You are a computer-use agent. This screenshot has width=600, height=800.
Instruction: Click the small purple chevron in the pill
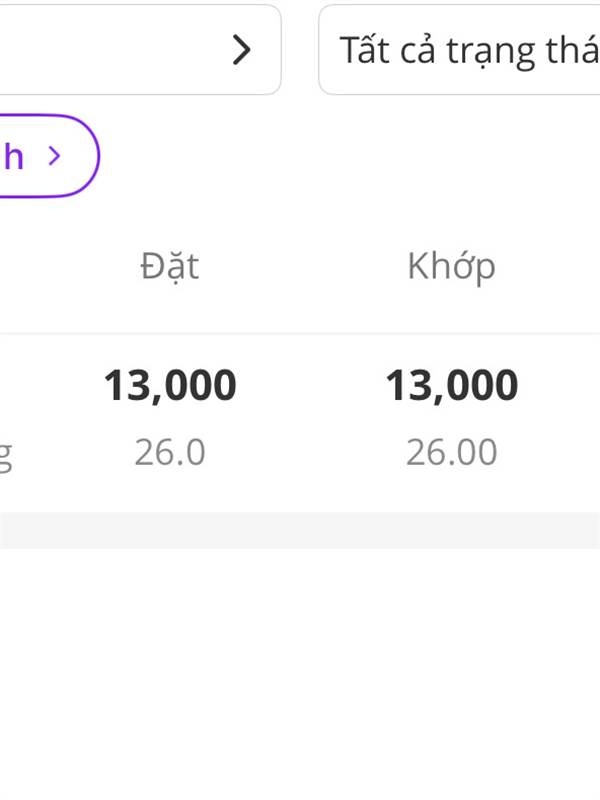point(55,155)
